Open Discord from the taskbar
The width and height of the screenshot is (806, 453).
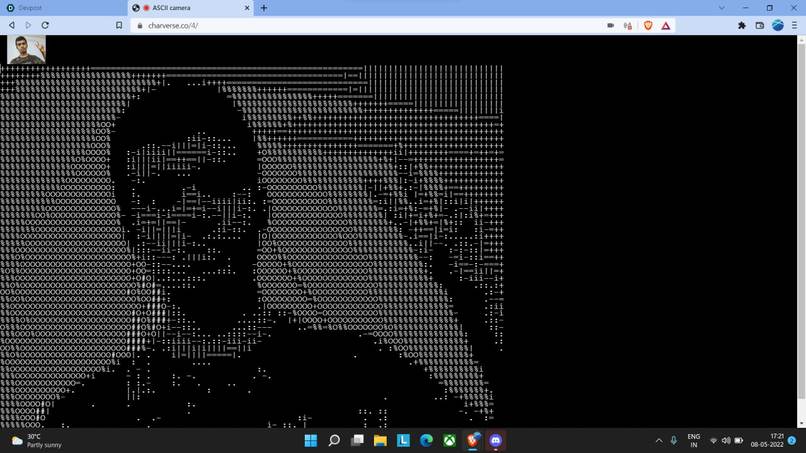tap(496, 441)
